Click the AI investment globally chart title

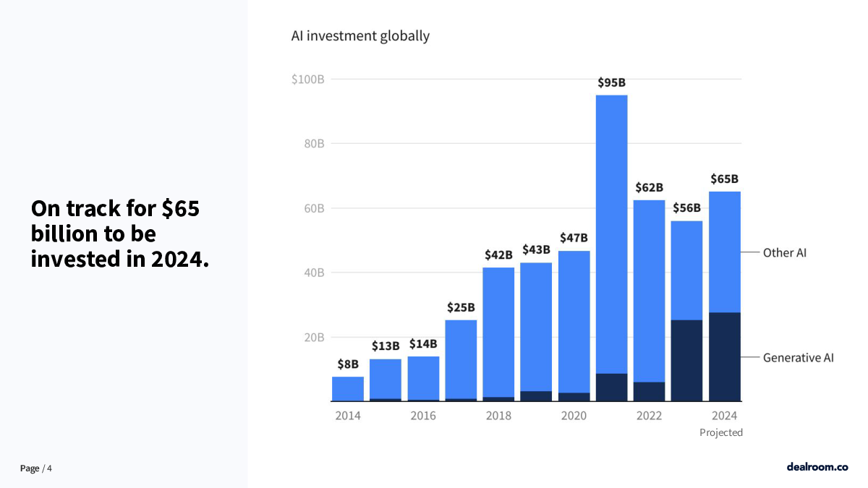[x=360, y=35]
